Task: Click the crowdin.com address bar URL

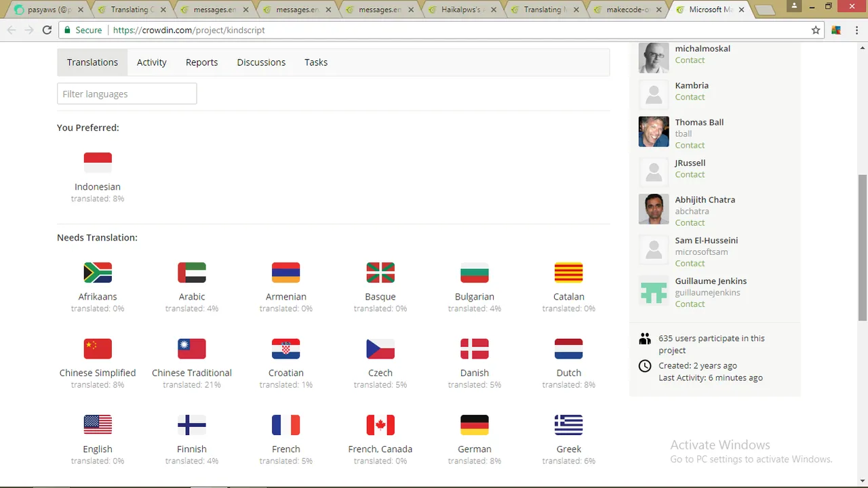Action: pyautogui.click(x=189, y=30)
